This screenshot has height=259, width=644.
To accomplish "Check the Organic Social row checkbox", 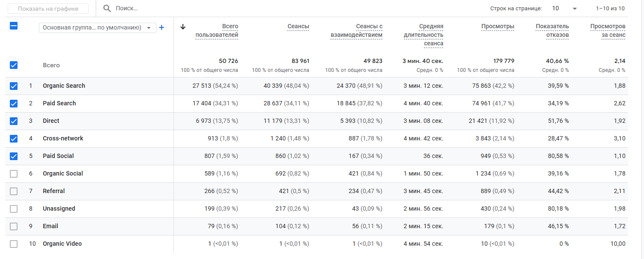I will pos(14,174).
